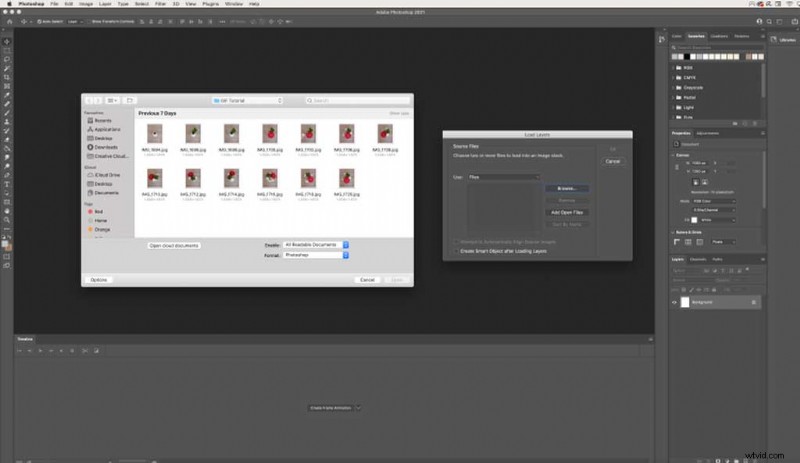800x463 pixels.
Task: Click the foreground color swatch in toolbar
Action: (5, 244)
